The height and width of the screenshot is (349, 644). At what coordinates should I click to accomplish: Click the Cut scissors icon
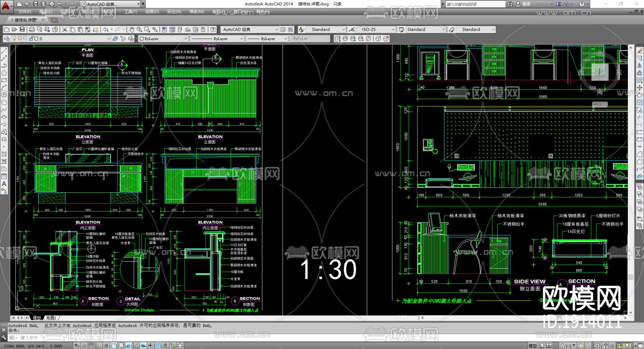point(65,29)
